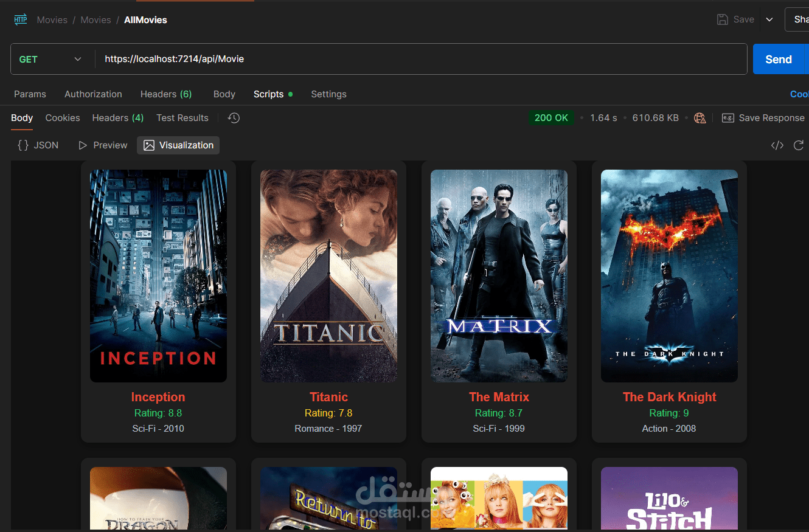This screenshot has height=532, width=809.
Task: Click the code snippet brackets icon
Action: pos(777,145)
